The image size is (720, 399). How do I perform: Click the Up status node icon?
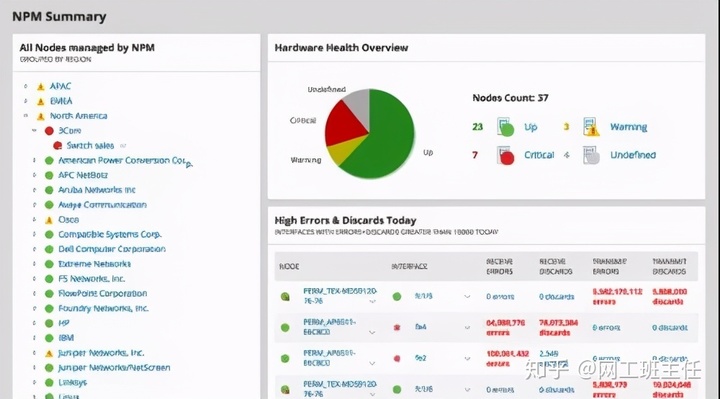point(505,127)
